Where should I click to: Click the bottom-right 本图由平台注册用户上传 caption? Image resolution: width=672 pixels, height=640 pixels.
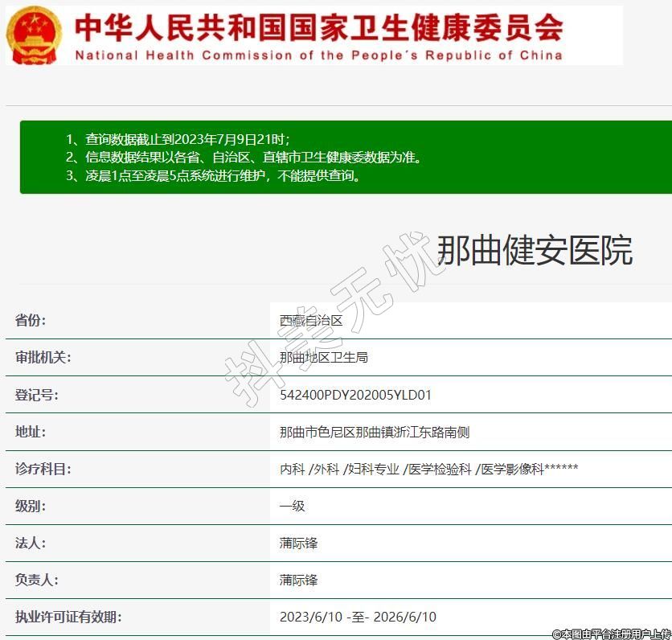coord(611,634)
